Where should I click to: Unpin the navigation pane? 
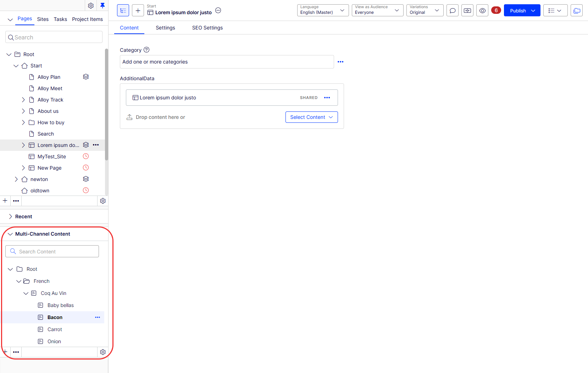click(x=102, y=5)
